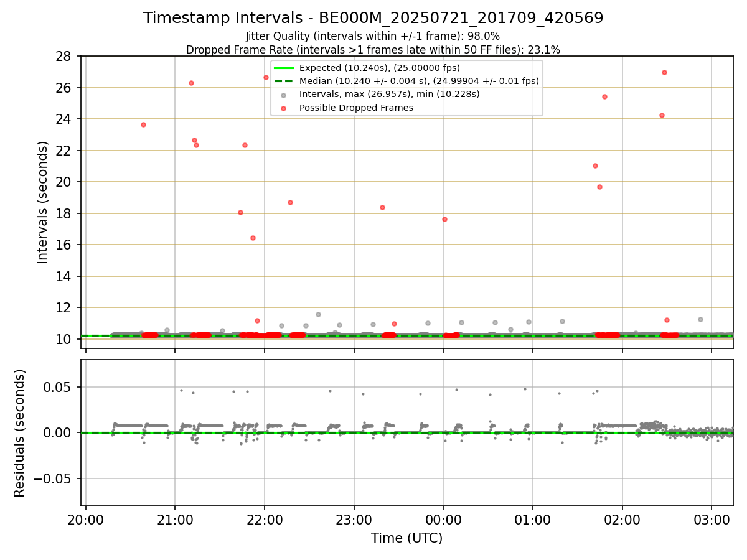
Task: Click the red marker sample in the legend
Action: [x=283, y=108]
